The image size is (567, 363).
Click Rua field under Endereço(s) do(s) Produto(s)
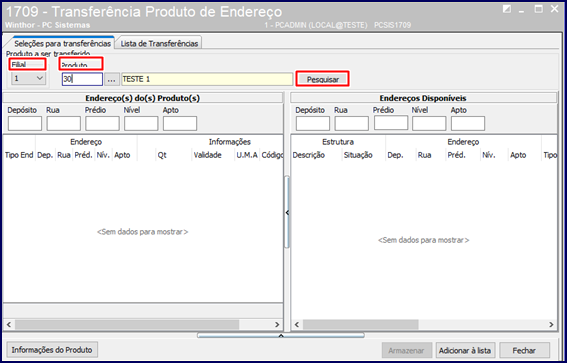tap(64, 123)
